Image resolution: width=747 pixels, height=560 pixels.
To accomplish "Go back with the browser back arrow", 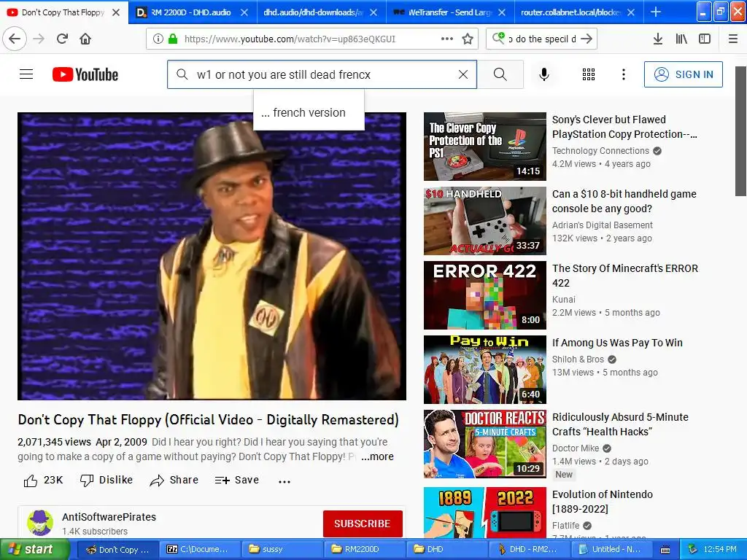I will coord(15,39).
